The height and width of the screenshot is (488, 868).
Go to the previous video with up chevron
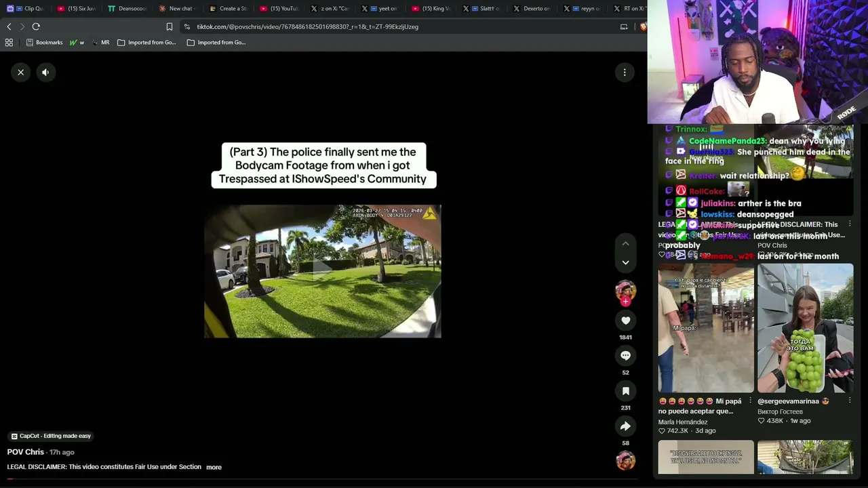click(x=625, y=243)
